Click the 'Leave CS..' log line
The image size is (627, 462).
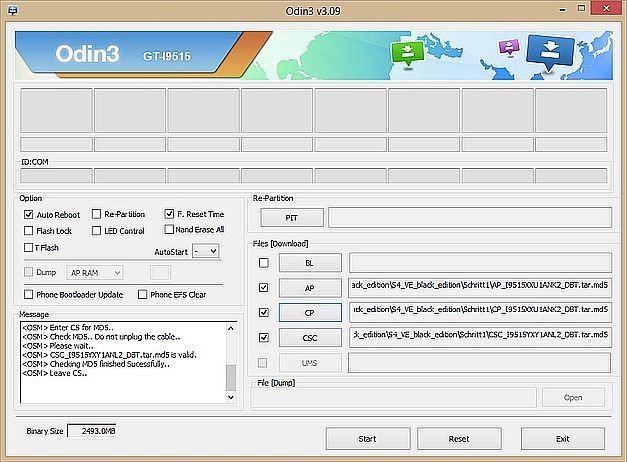[x=55, y=373]
